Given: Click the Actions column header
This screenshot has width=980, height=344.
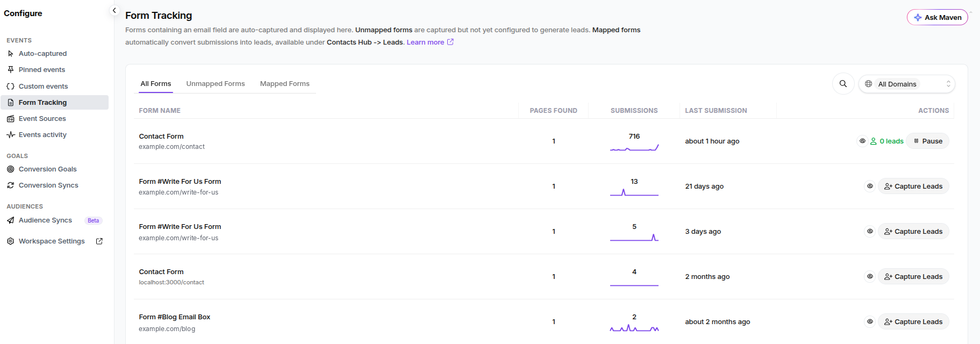Looking at the screenshot, I should [933, 111].
